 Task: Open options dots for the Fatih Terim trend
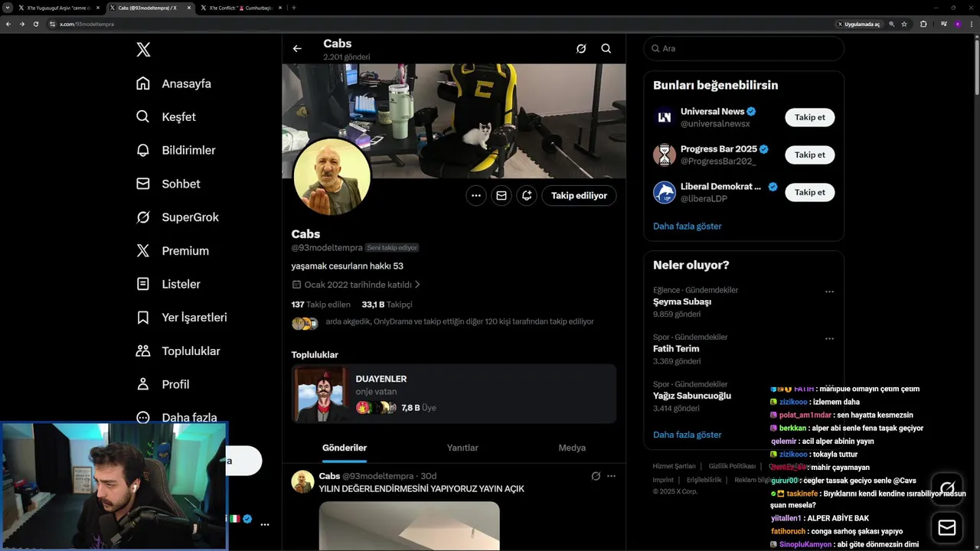pyautogui.click(x=829, y=338)
